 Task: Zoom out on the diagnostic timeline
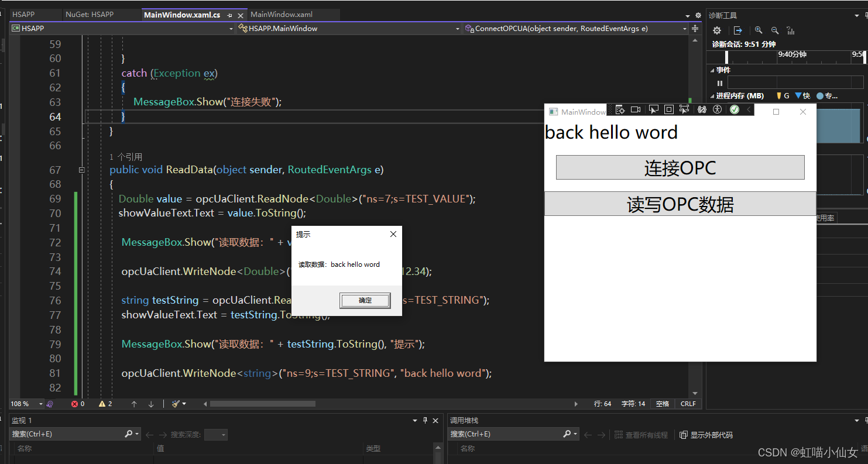pyautogui.click(x=775, y=30)
